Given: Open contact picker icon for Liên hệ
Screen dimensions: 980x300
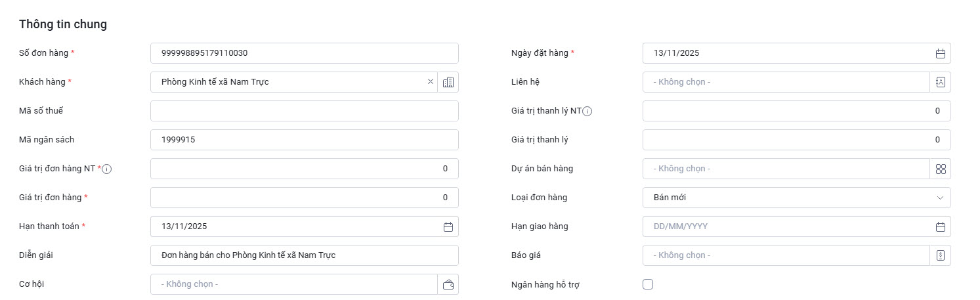Looking at the screenshot, I should point(940,82).
